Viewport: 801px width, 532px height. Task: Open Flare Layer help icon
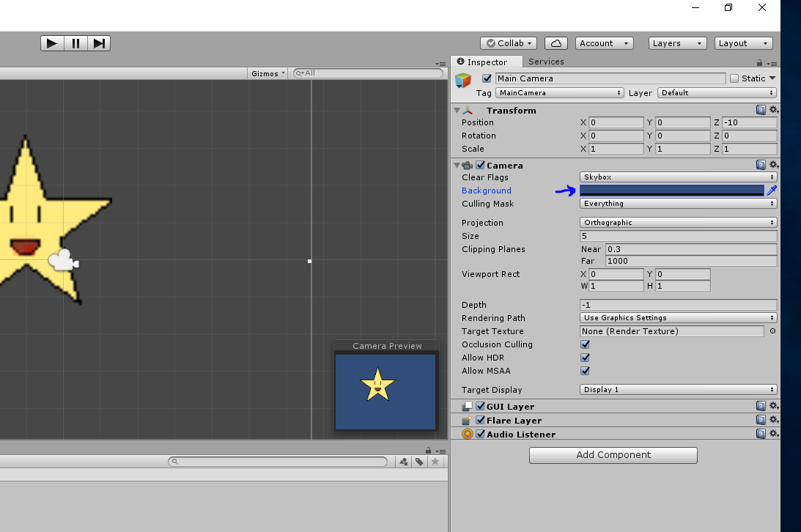pos(761,420)
